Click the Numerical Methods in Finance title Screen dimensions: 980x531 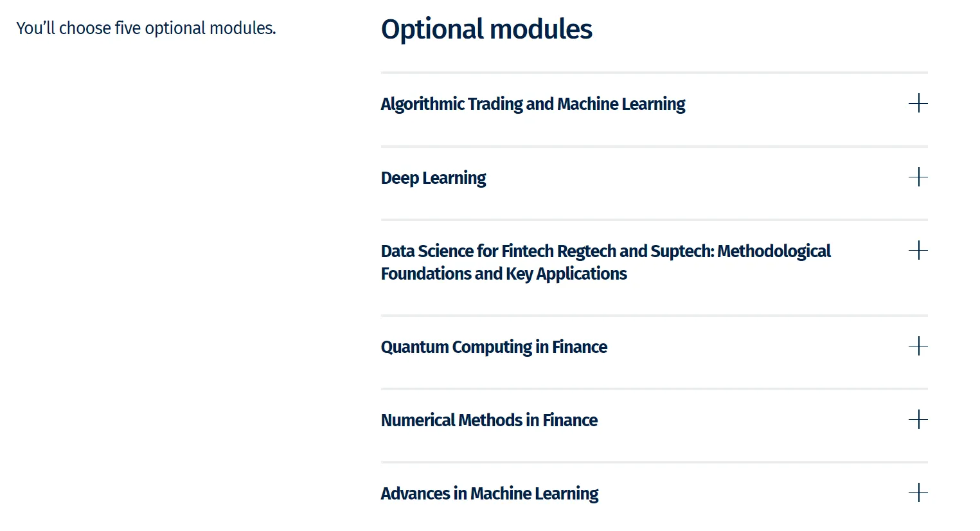489,420
